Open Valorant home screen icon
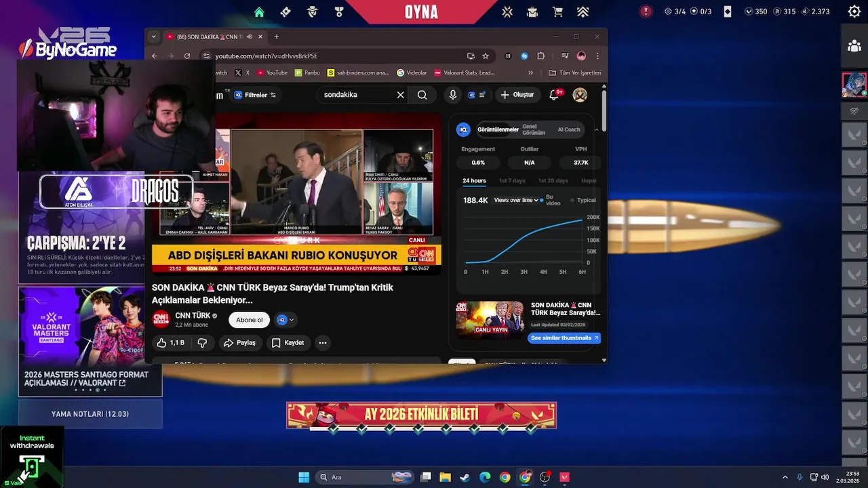This screenshot has height=488, width=868. 259,12
